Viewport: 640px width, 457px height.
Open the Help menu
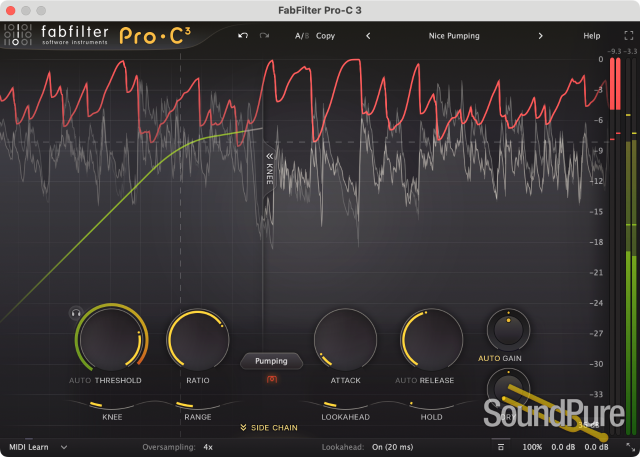pyautogui.click(x=591, y=36)
